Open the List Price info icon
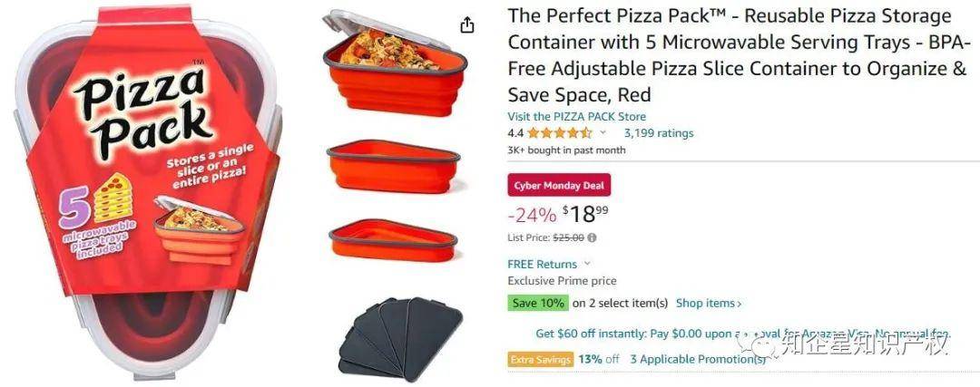980x387 pixels. coord(593,237)
